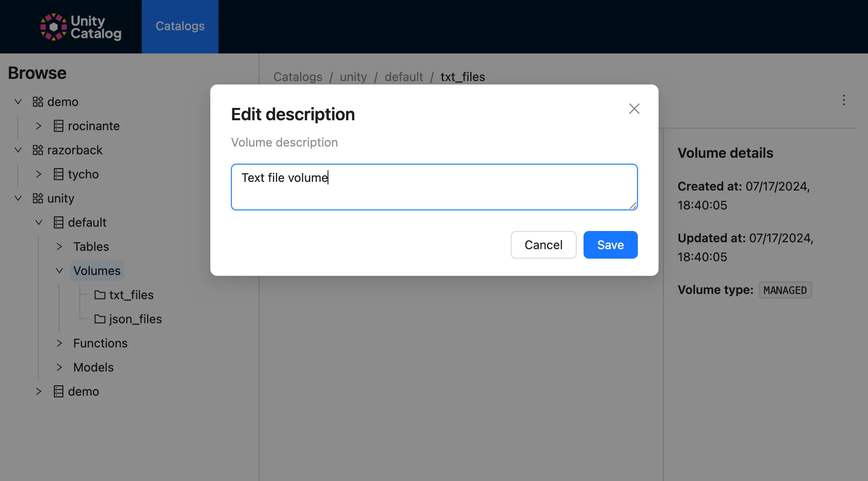
Task: Open the unity breadcrumb link
Action: 353,77
